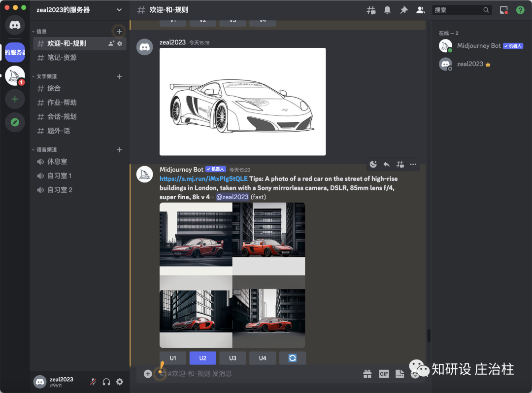Open the sticker picker icon
Image resolution: width=532 pixels, height=393 pixels.
pyautogui.click(x=399, y=374)
